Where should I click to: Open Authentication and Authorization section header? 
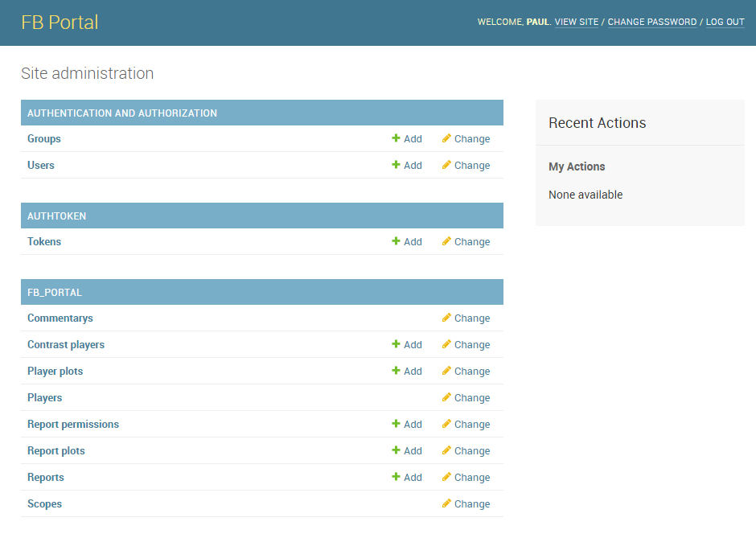click(122, 113)
